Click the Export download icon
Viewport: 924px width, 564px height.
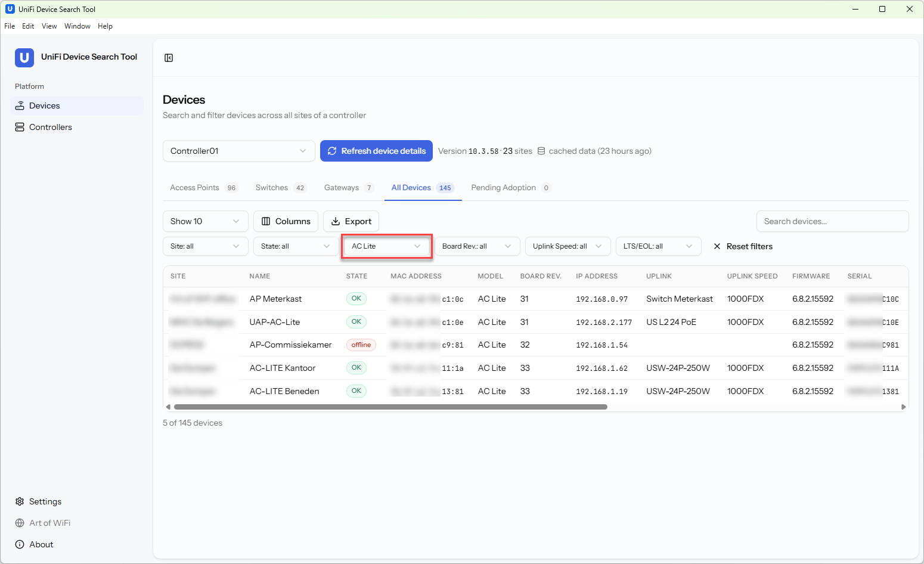[x=336, y=221]
